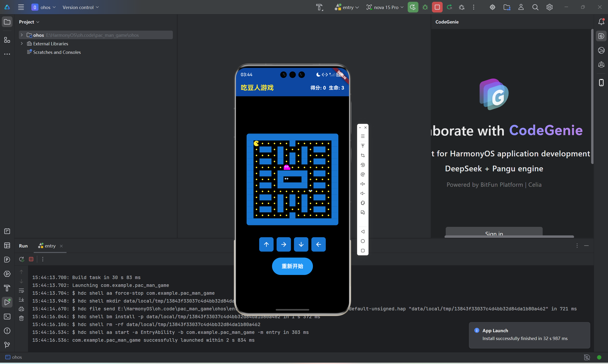Toggle the Project tool window folder icon
608x364 pixels.
[x=7, y=22]
